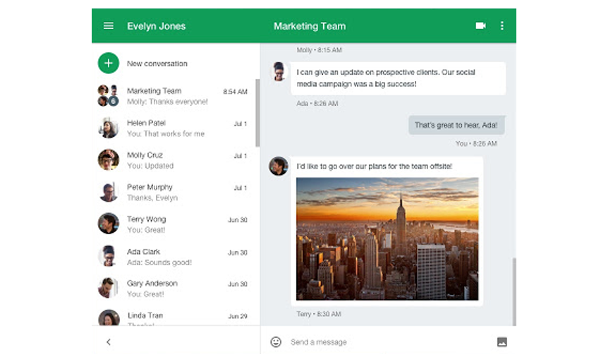The width and height of the screenshot is (601, 364).
Task: Click the Send a message input field
Action: pos(389,341)
